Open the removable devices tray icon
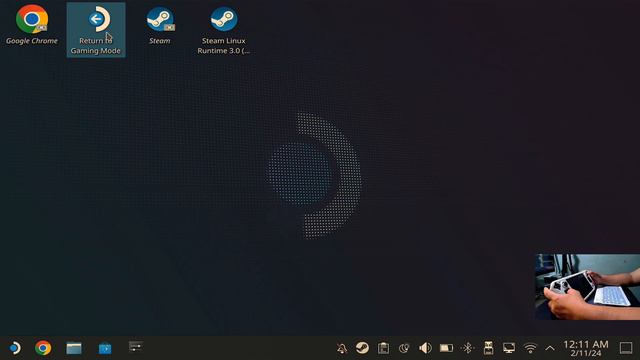The image size is (640, 360). pos(488,348)
